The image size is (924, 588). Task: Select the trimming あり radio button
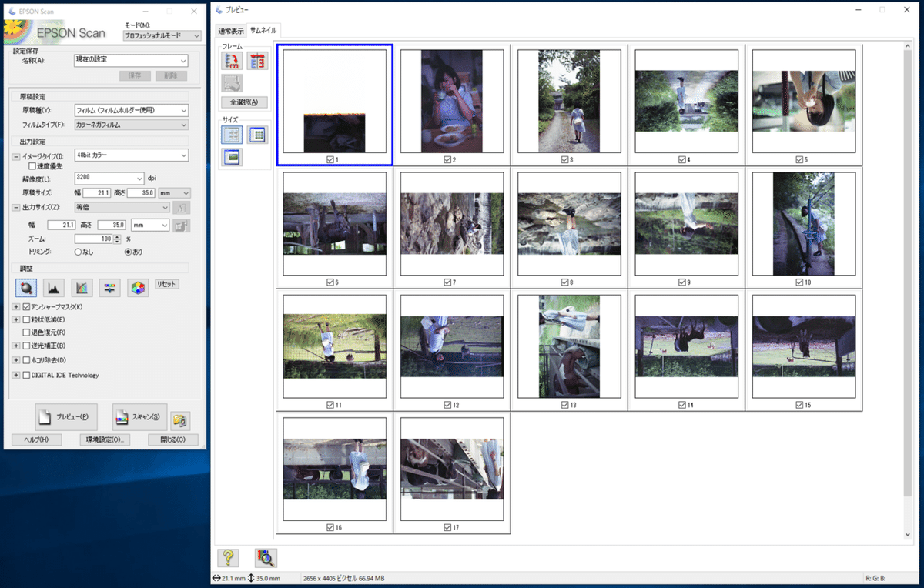point(128,251)
